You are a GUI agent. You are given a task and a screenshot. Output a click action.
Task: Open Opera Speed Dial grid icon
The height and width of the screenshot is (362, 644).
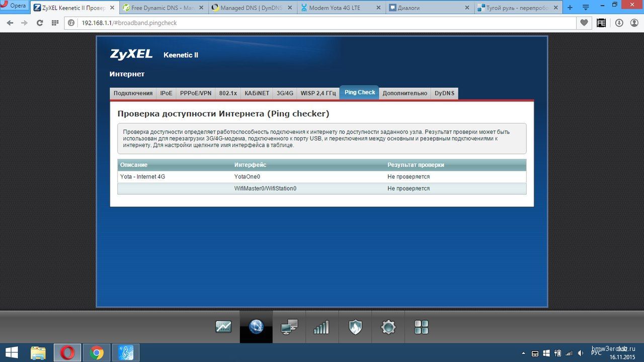(55, 23)
